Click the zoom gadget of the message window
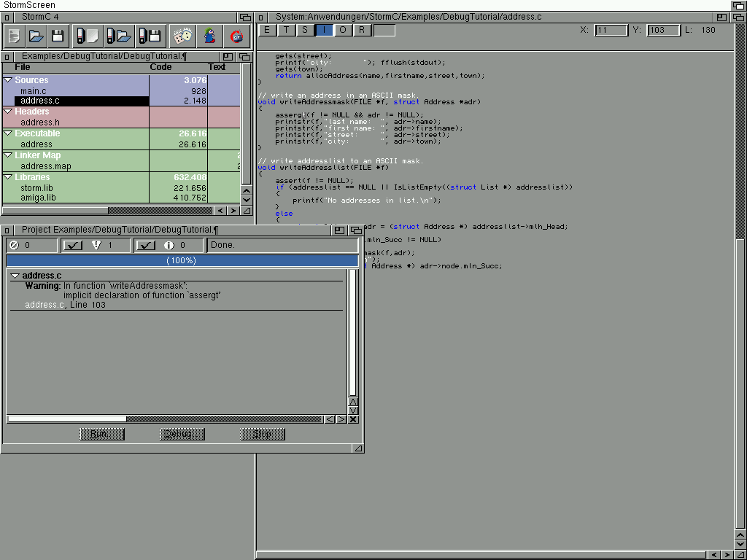Screen dimensions: 747x560 click(339, 230)
